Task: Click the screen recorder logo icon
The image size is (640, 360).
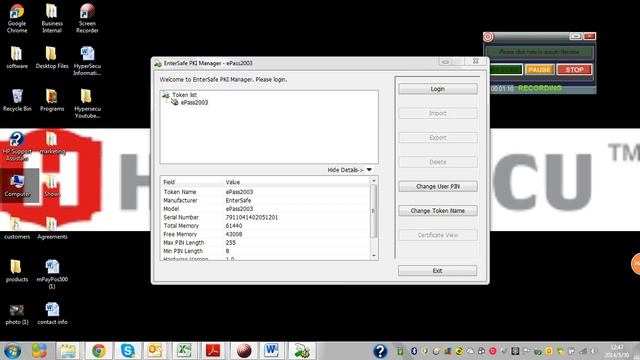Action: pos(489,37)
